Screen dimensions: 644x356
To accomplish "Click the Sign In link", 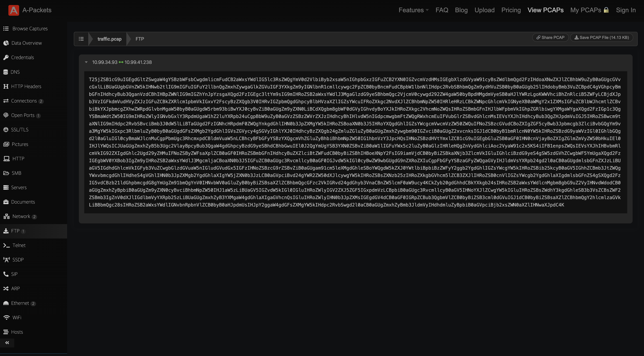I will (626, 10).
